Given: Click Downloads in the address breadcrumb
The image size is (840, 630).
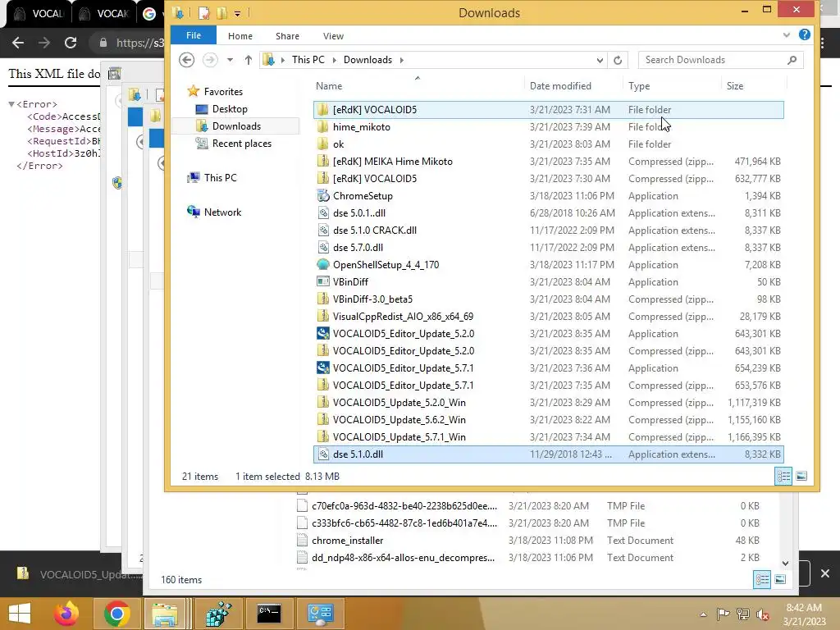Looking at the screenshot, I should point(367,60).
